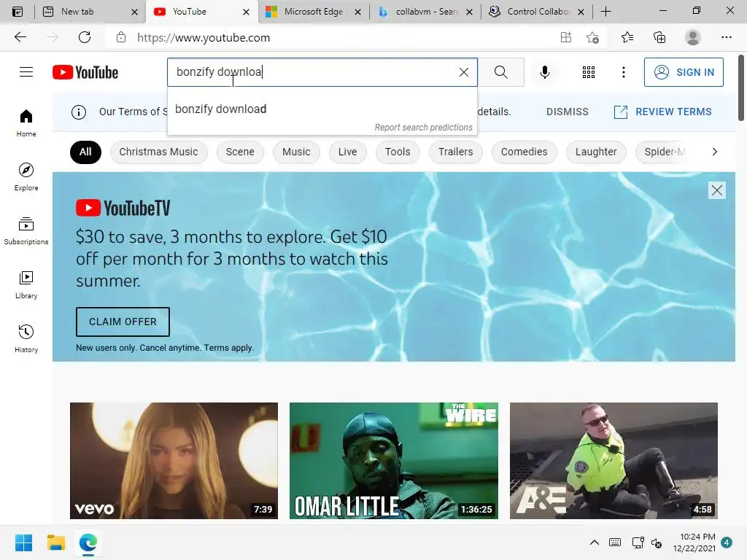Screen dimensions: 747x560
Task: Close the YouTube TV banner ad
Action: (716, 190)
